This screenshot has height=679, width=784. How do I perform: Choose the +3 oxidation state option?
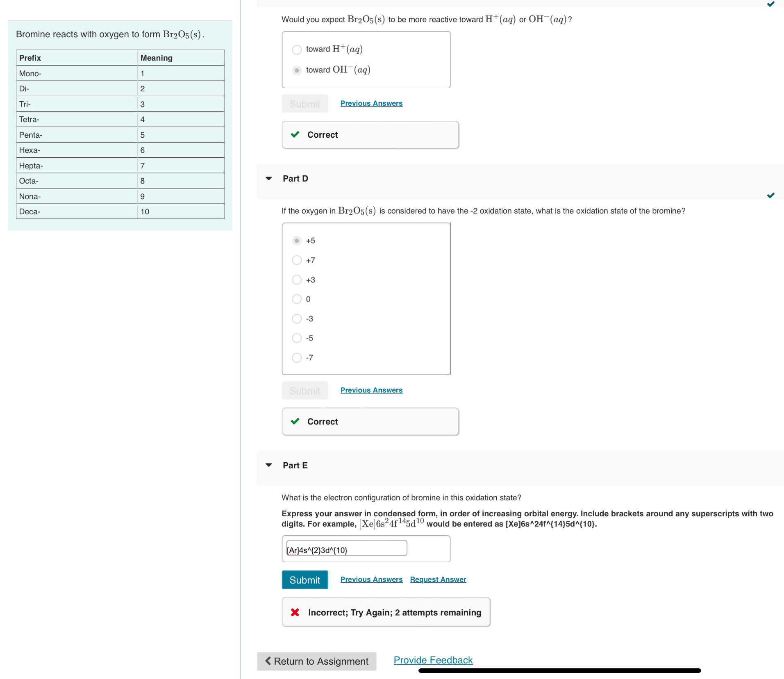pyautogui.click(x=297, y=280)
